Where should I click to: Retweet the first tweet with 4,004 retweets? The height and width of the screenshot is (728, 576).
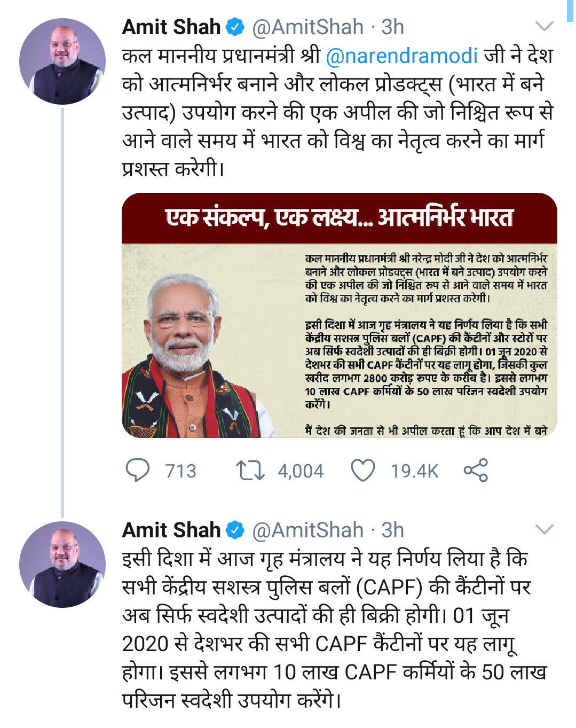point(250,471)
